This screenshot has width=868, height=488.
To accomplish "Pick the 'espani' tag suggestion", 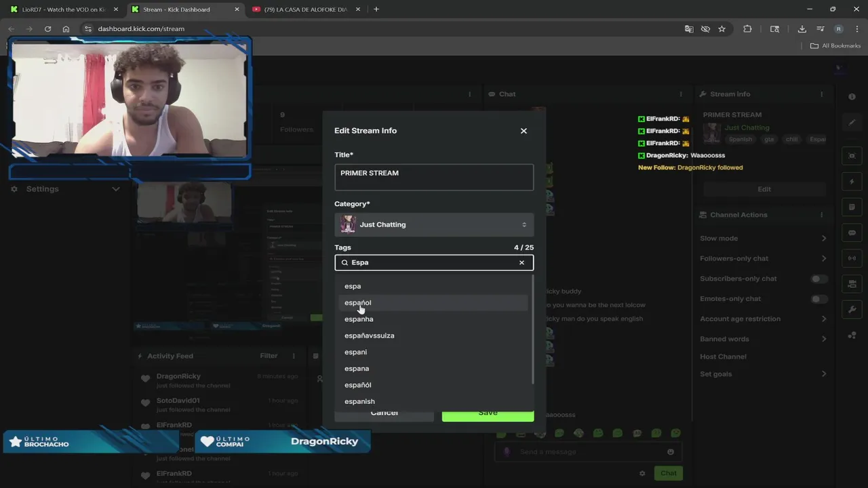I will coord(355,352).
